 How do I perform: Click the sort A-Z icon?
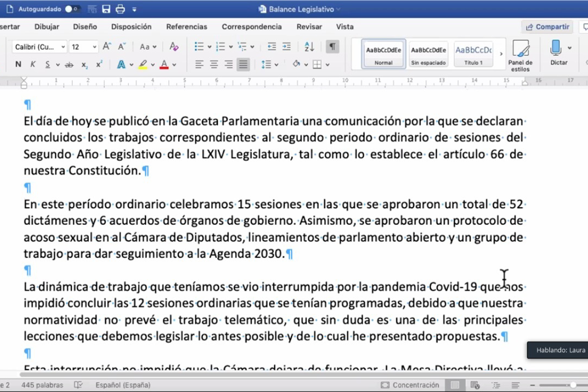(309, 47)
